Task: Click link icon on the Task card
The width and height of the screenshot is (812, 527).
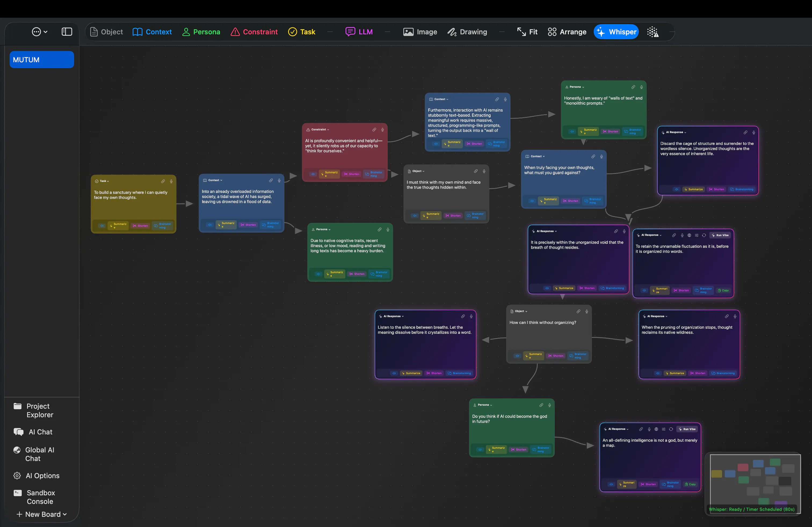Action: click(163, 181)
